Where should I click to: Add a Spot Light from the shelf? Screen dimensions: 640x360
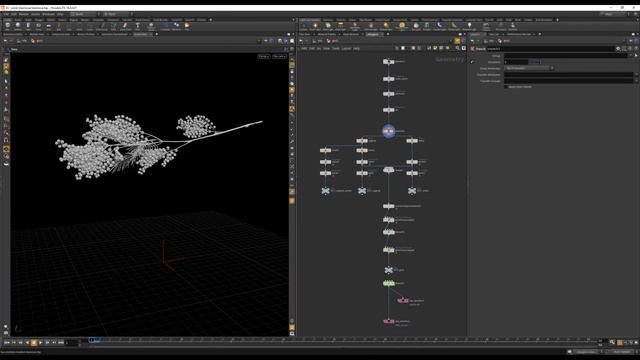[328, 26]
